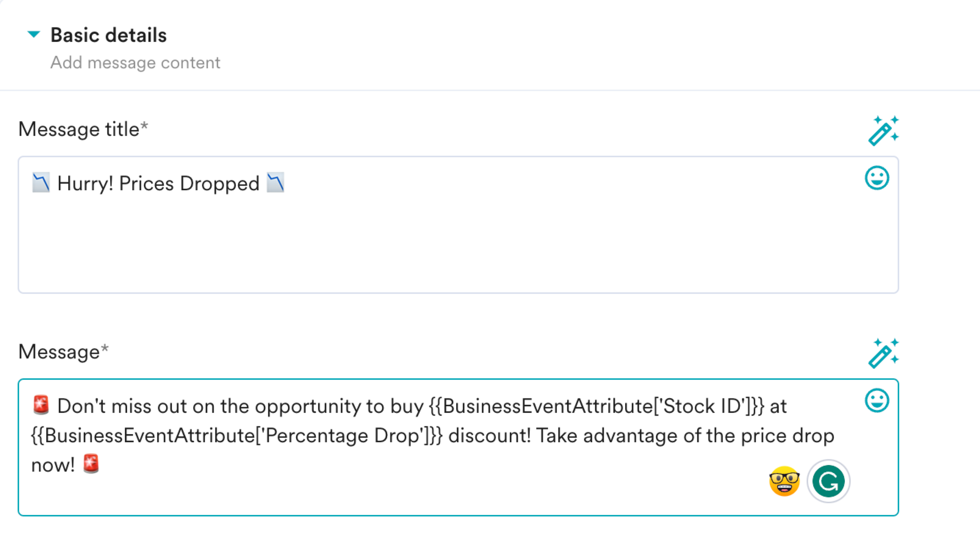Viewport: 980px width, 537px height.
Task: Open the magic wand for Message title
Action: pyautogui.click(x=883, y=130)
